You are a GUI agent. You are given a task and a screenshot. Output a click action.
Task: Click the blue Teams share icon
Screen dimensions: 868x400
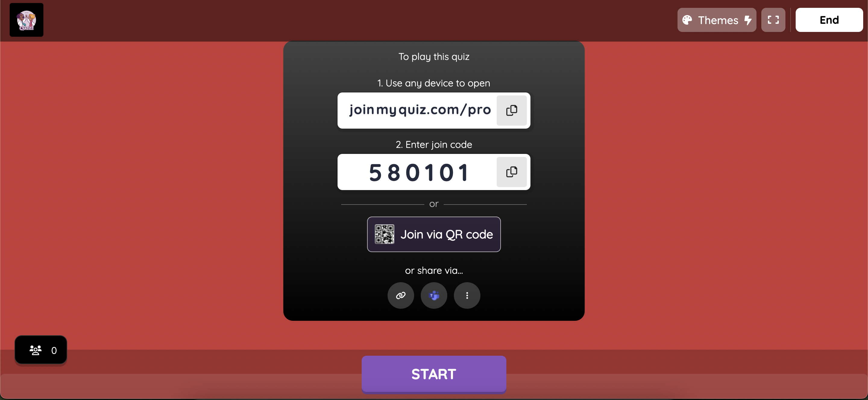pyautogui.click(x=434, y=295)
